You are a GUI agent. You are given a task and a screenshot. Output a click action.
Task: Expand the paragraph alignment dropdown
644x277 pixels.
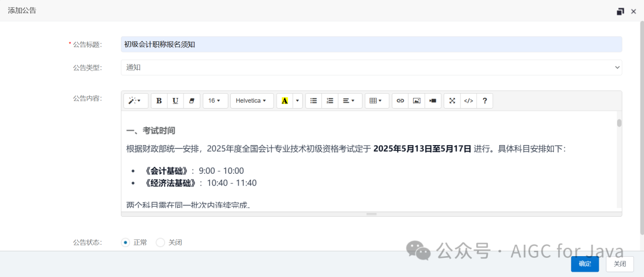click(350, 101)
